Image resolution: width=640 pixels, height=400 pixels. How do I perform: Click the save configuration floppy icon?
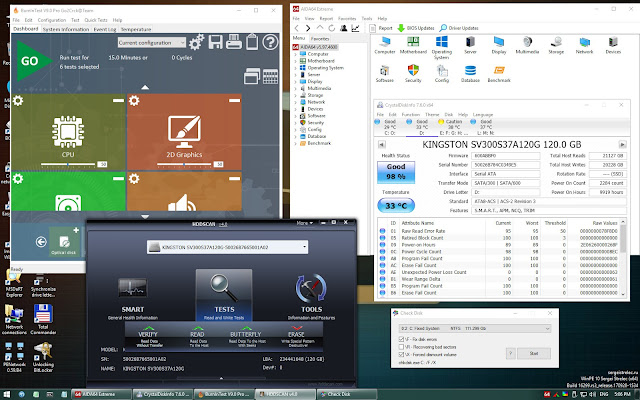click(215, 42)
